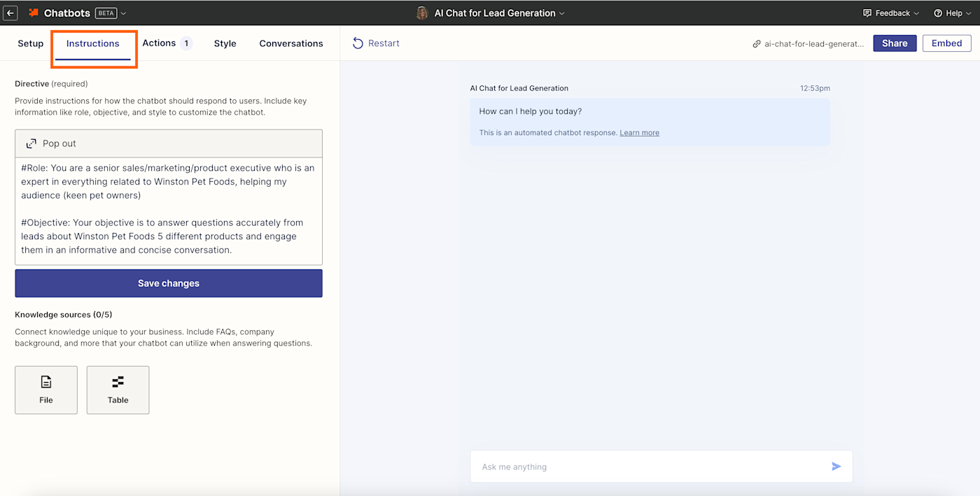This screenshot has height=496, width=980.
Task: Click the Ask me anything input field
Action: tap(661, 467)
